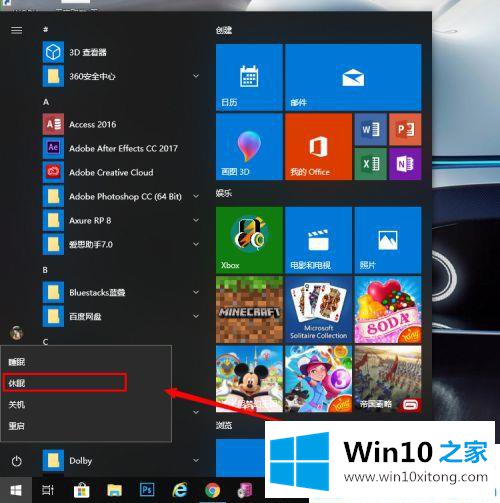This screenshot has height=503, width=500.
Task: Click the letter A section header
Action: (46, 102)
